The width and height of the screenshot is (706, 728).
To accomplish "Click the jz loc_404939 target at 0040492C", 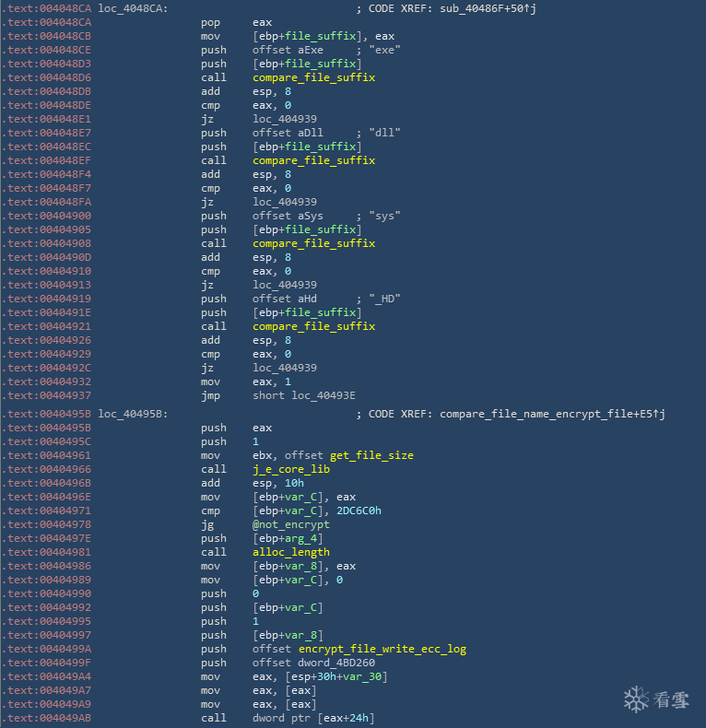I will 284,368.
